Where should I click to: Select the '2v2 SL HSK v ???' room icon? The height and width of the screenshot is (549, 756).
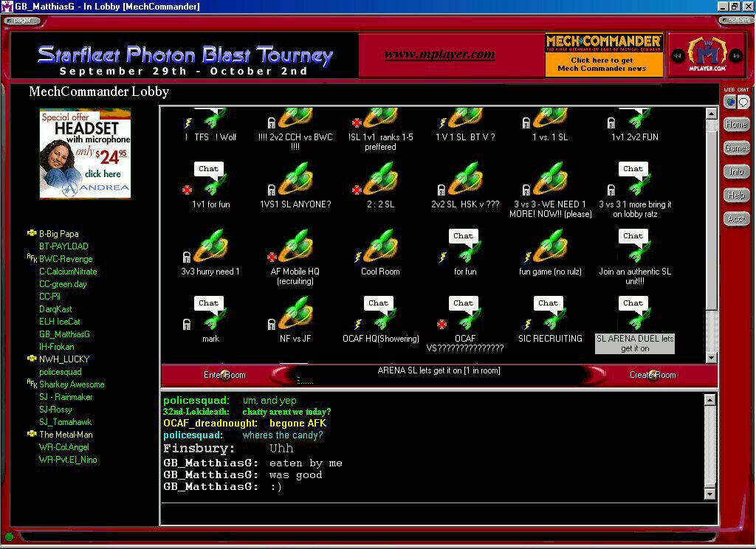point(465,179)
